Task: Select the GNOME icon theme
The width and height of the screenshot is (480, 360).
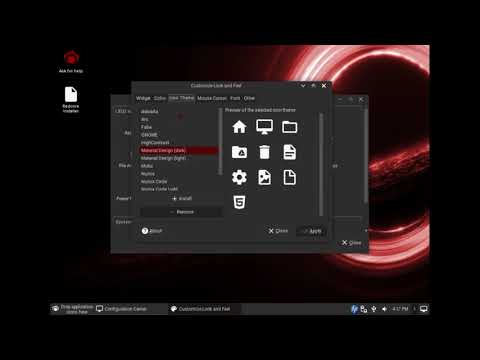Action: click(179, 135)
